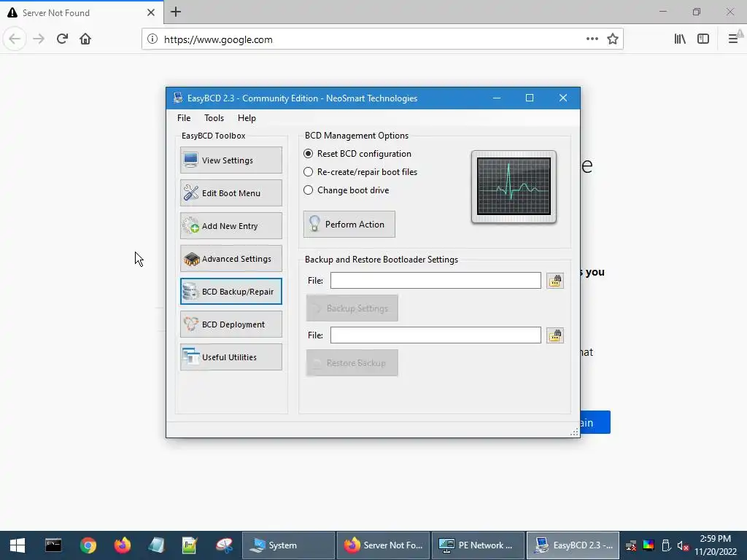Viewport: 747px width, 560px height.
Task: Go forward in Firefox history
Action: (x=39, y=39)
